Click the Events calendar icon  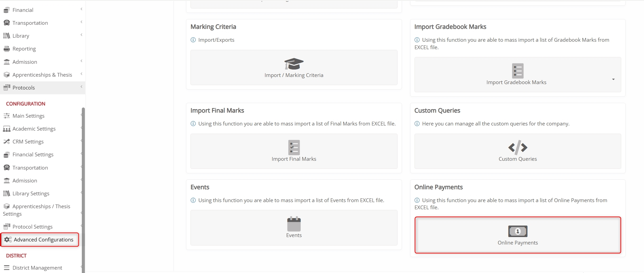click(294, 224)
